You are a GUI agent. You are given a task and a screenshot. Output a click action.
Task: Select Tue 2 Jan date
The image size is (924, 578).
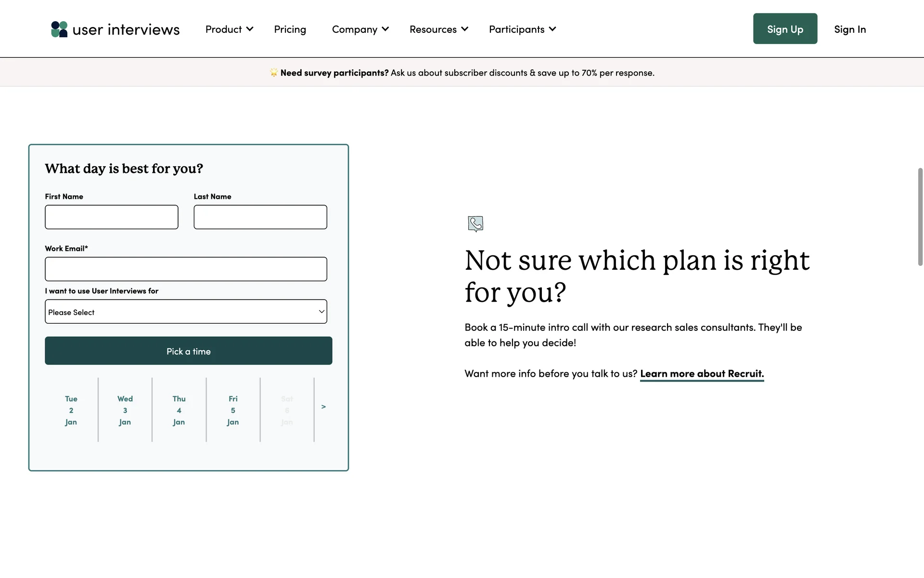[x=71, y=410]
